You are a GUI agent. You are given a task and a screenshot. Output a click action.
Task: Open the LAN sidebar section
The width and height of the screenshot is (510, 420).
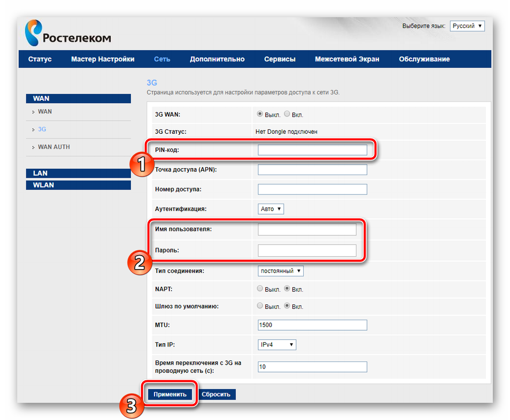(x=78, y=173)
